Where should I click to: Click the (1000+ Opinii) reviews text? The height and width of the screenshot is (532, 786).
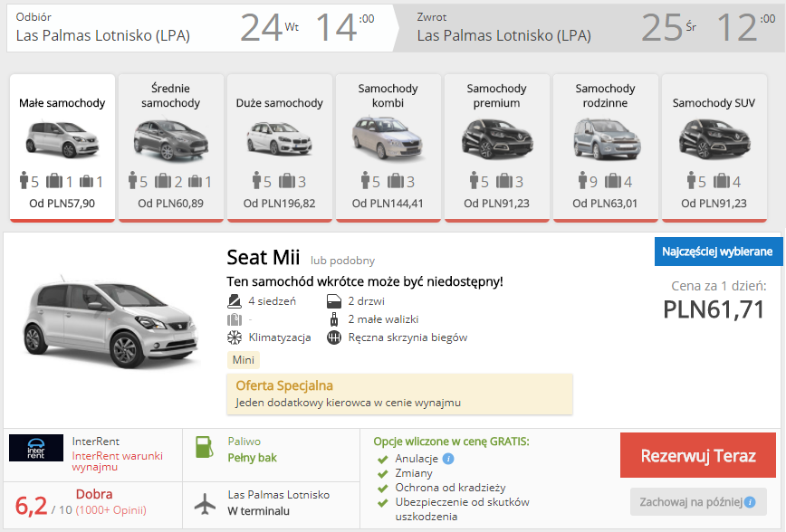[x=111, y=510]
